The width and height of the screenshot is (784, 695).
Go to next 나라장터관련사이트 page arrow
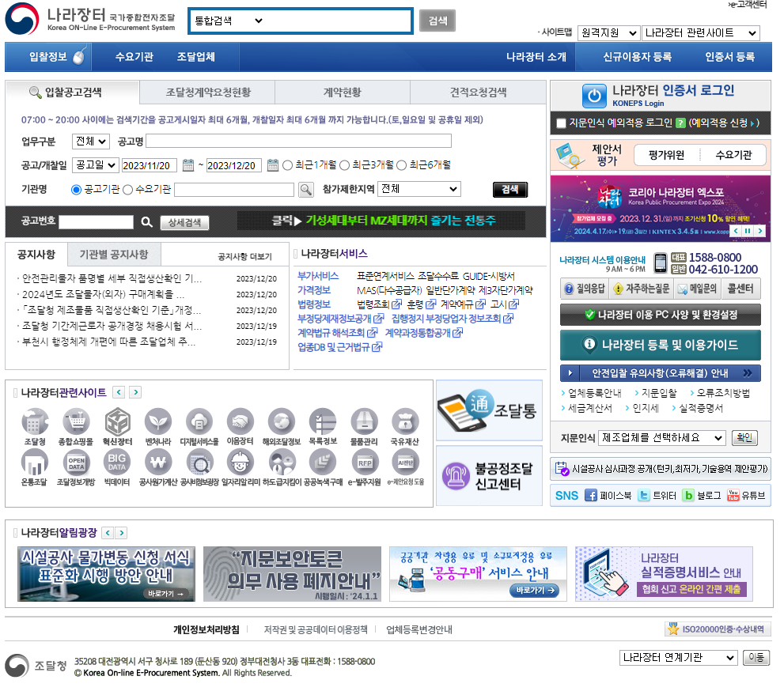(135, 392)
